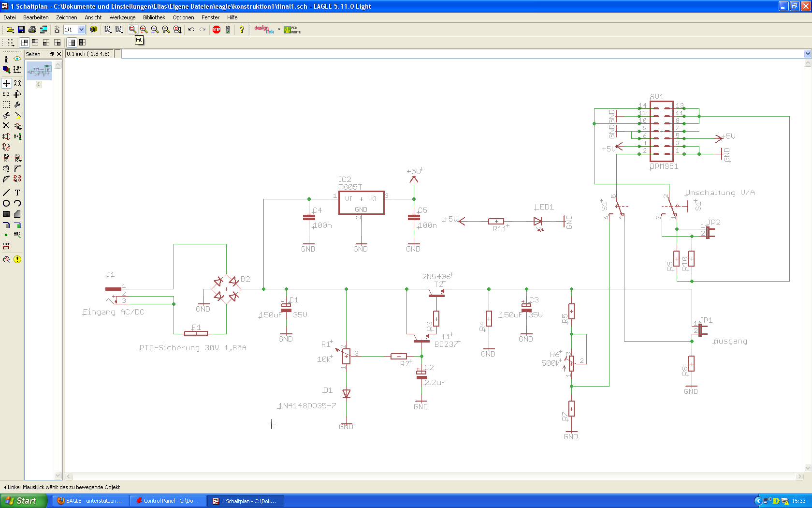
Task: Open the sheet selector 1/1 dropdown
Action: (x=81, y=30)
